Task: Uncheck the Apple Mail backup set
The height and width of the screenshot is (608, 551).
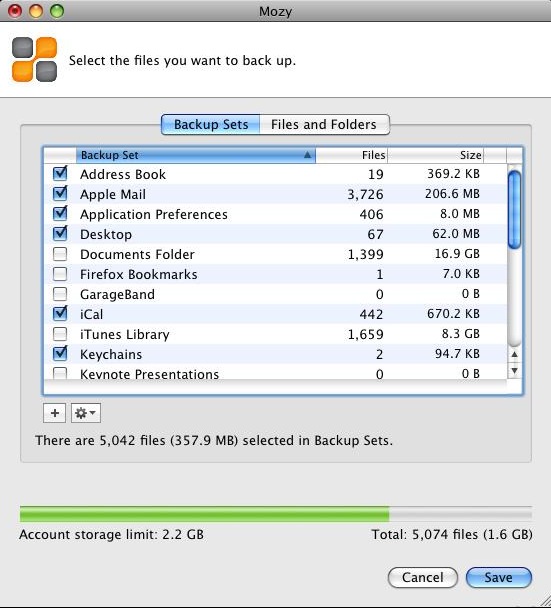Action: [60, 193]
